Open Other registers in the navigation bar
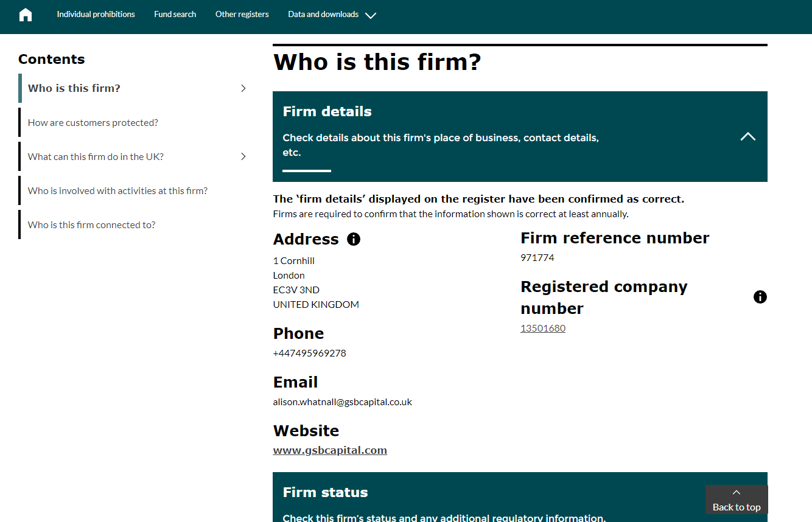The height and width of the screenshot is (522, 812). tap(242, 15)
